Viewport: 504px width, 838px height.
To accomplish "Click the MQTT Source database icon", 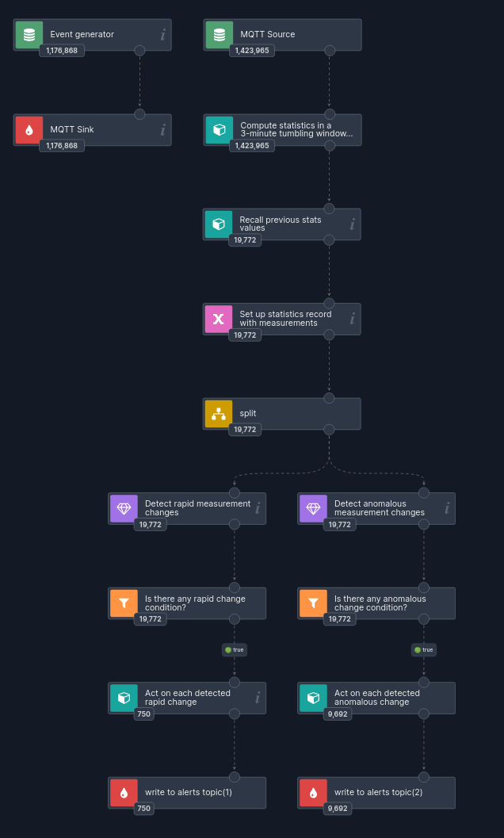I will [218, 34].
